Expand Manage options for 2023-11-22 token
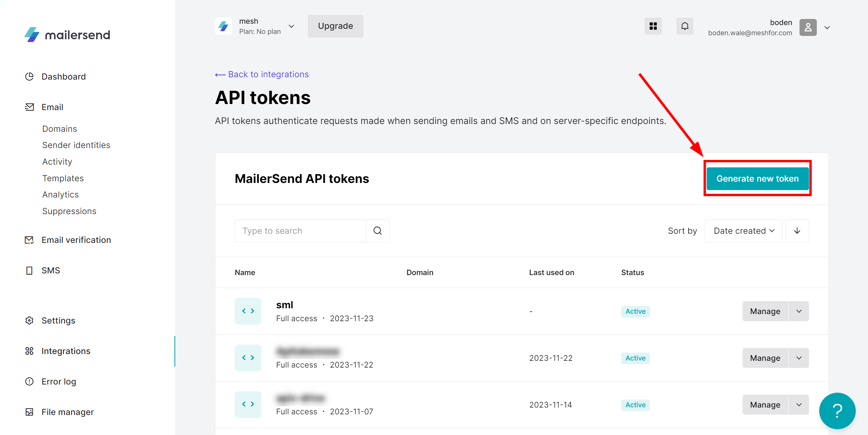The height and width of the screenshot is (435, 868). [799, 358]
